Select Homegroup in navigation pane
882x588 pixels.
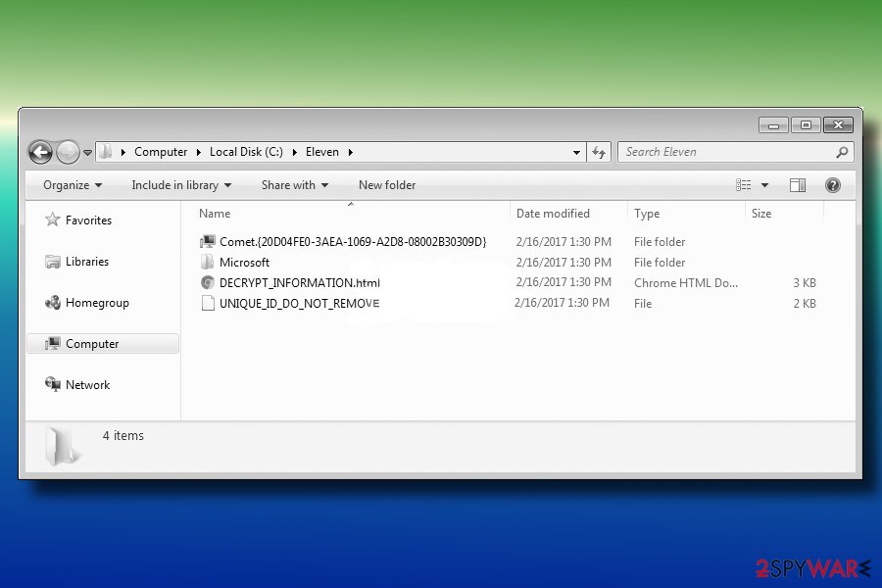97,303
